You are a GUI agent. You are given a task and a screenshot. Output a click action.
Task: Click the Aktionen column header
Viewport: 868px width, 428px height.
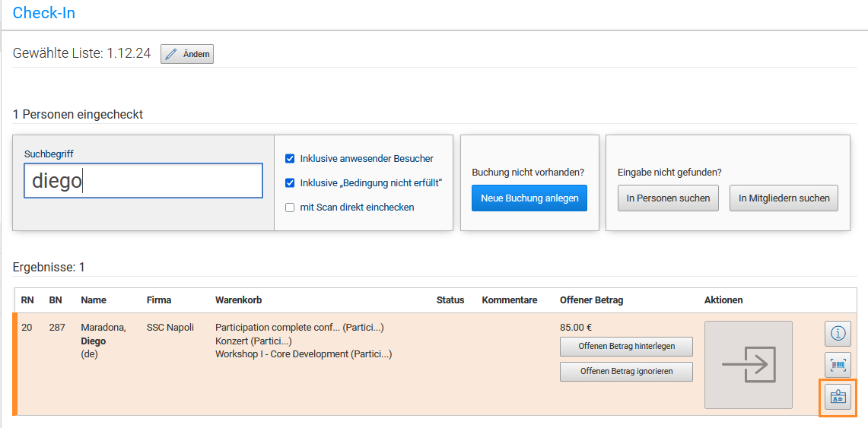[723, 300]
